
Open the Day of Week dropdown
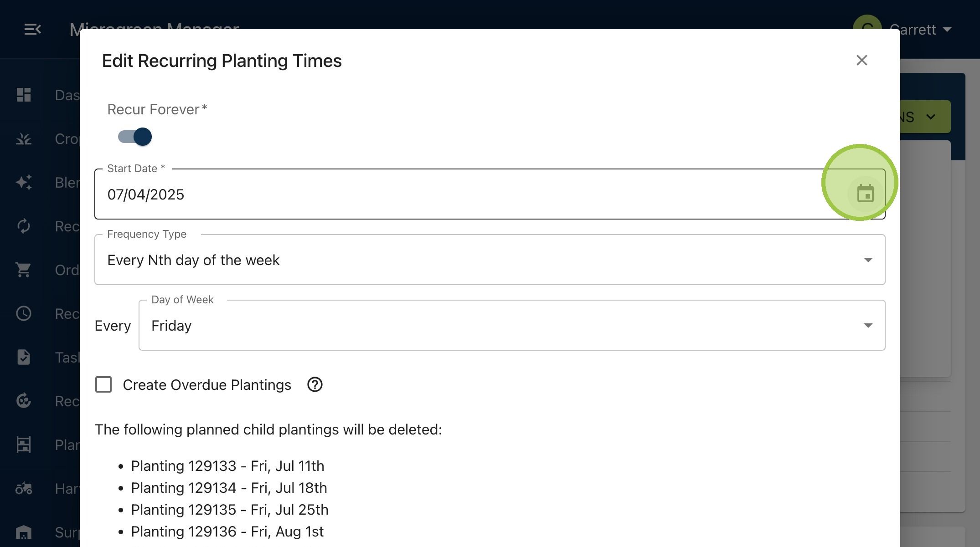pyautogui.click(x=511, y=325)
